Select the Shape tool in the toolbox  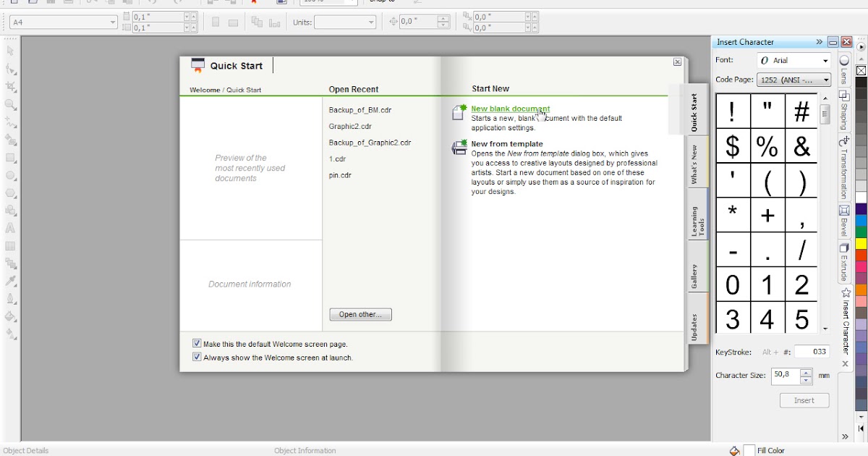[x=11, y=69]
